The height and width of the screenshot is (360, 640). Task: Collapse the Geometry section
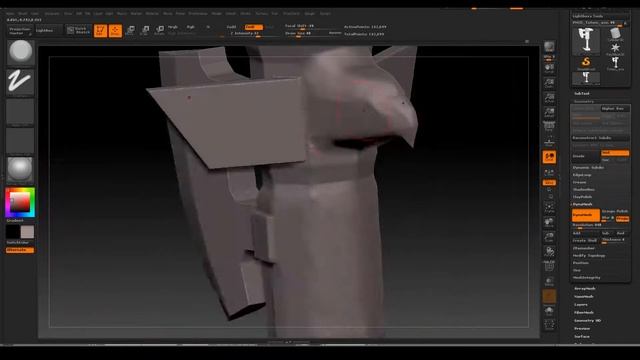(584, 101)
